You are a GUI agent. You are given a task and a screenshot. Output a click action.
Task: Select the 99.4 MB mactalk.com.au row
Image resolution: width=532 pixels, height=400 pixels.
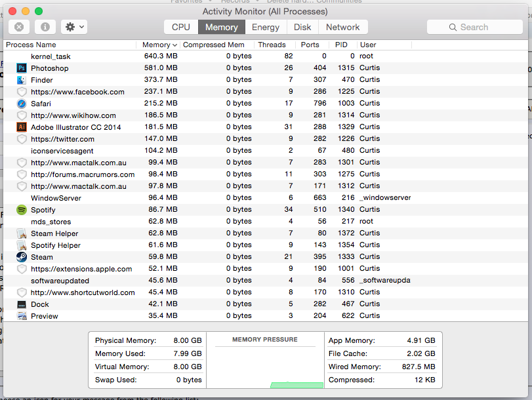pyautogui.click(x=266, y=163)
